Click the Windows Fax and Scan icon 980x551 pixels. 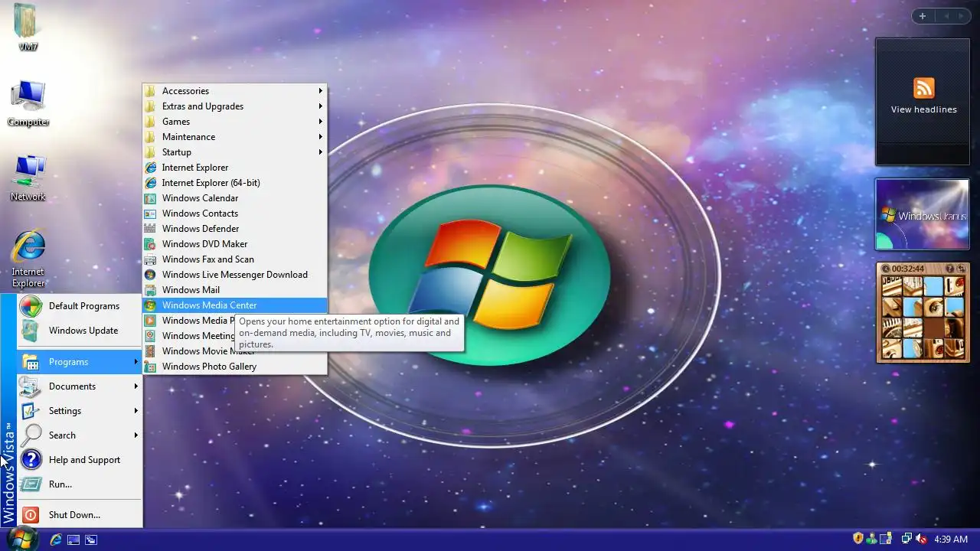point(150,259)
